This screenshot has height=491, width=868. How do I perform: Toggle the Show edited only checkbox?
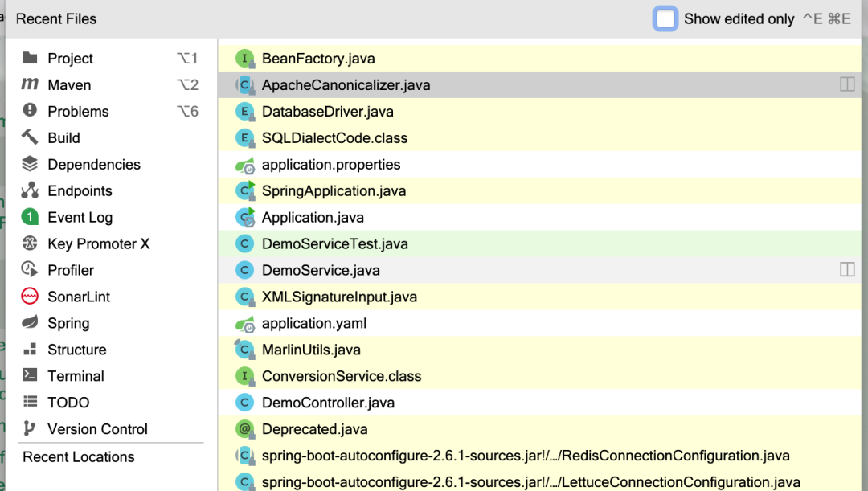tap(665, 18)
